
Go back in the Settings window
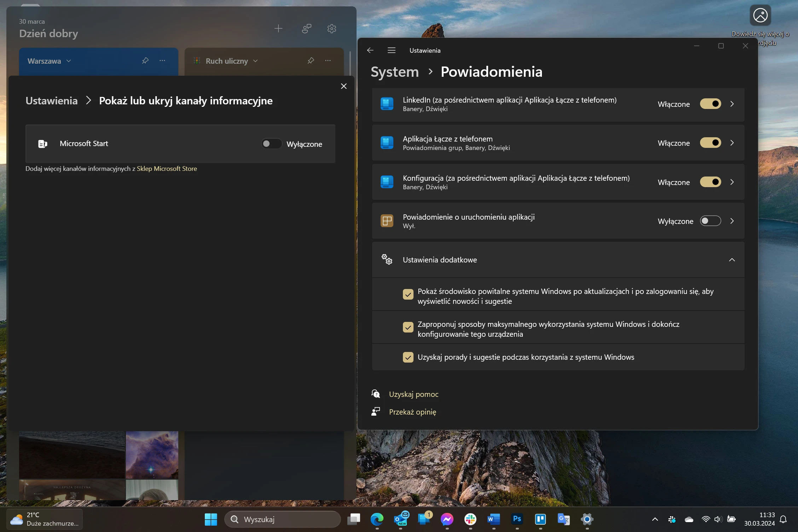[370, 51]
